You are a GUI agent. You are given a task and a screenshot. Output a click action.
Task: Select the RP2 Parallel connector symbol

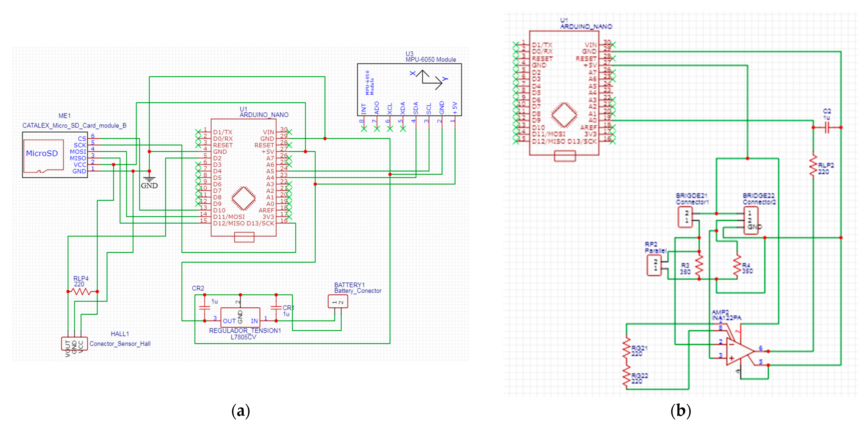pyautogui.click(x=654, y=266)
